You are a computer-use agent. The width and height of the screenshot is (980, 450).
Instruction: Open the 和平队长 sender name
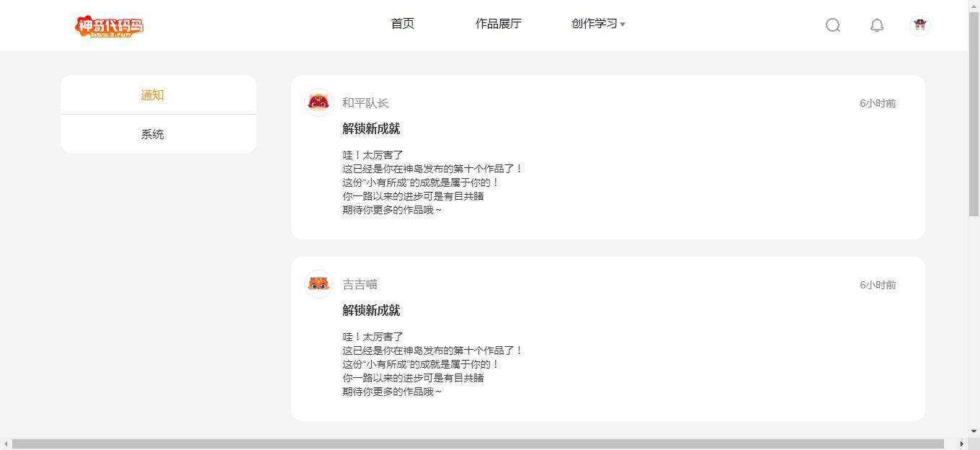(x=365, y=103)
